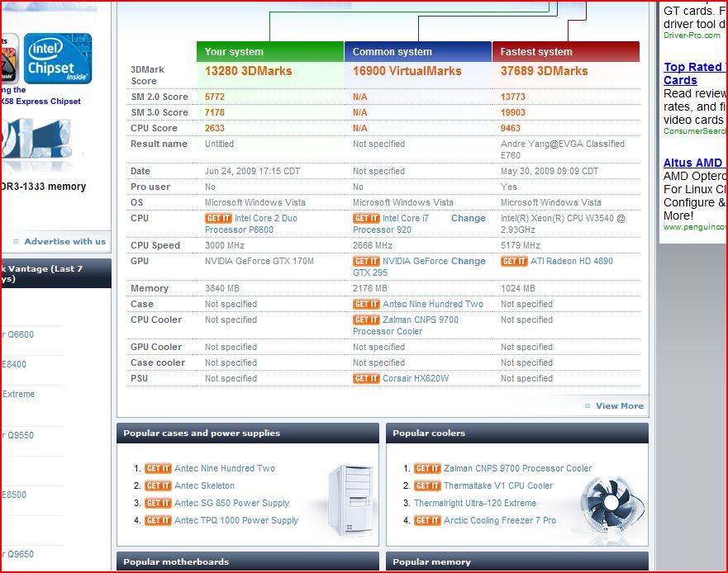Click the Andre Yang@EVGA Classified E760 result name
The image size is (728, 573).
pyautogui.click(x=563, y=149)
